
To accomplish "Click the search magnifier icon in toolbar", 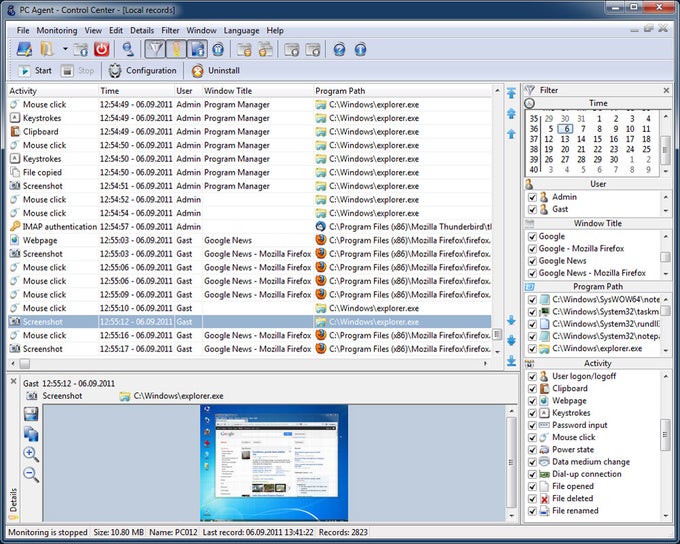I will pyautogui.click(x=128, y=49).
